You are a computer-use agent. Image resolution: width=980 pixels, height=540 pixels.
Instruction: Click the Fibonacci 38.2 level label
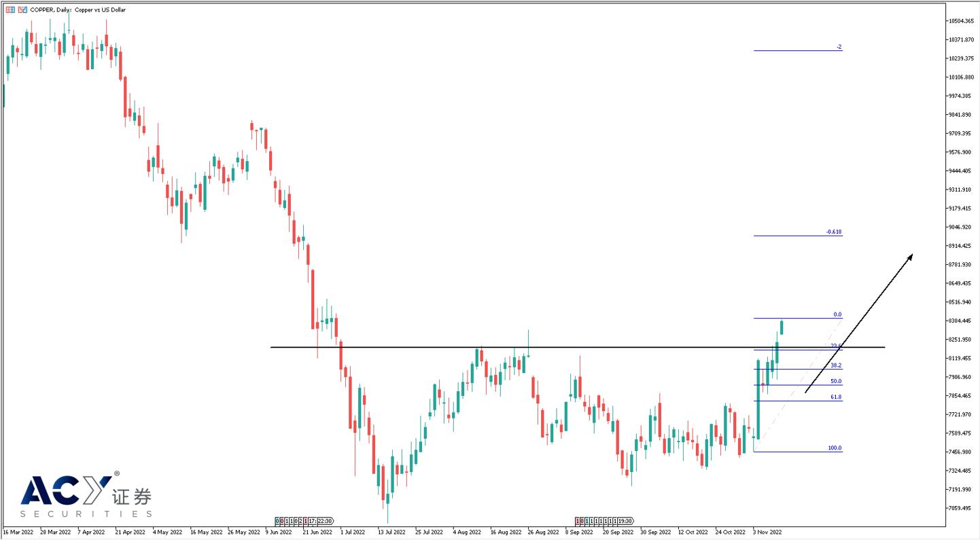pos(836,365)
